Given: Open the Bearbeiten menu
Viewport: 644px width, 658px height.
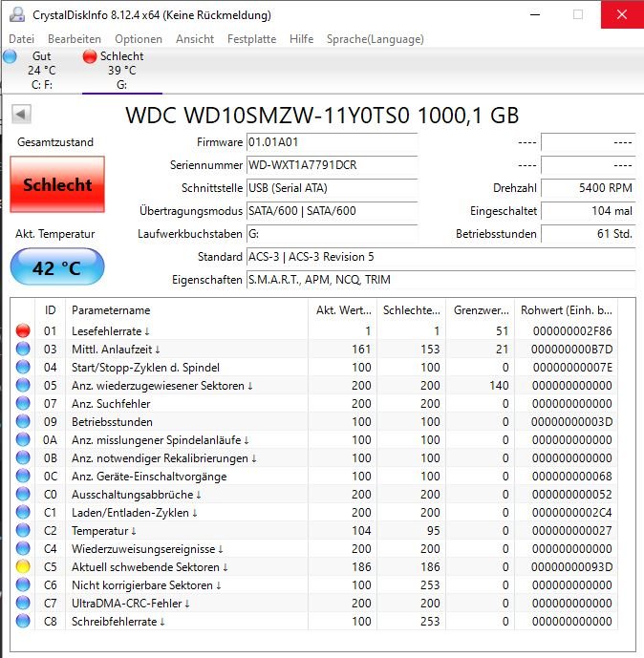Looking at the screenshot, I should click(x=75, y=39).
